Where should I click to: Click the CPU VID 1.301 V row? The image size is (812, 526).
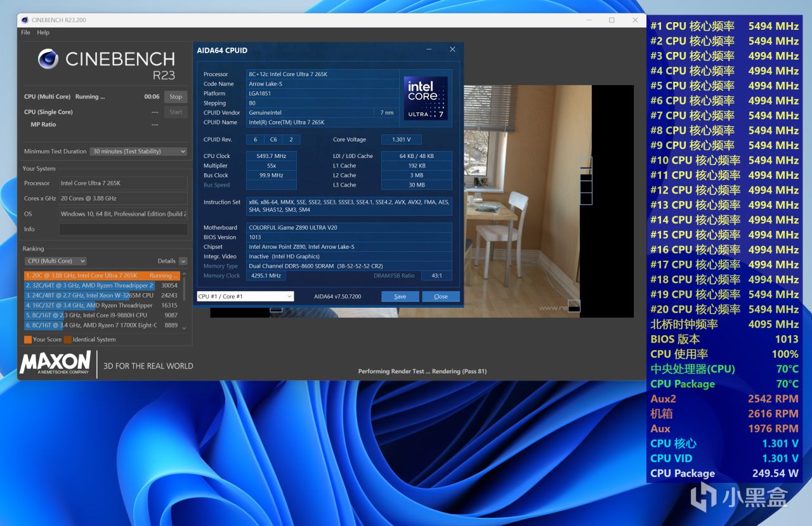click(724, 458)
